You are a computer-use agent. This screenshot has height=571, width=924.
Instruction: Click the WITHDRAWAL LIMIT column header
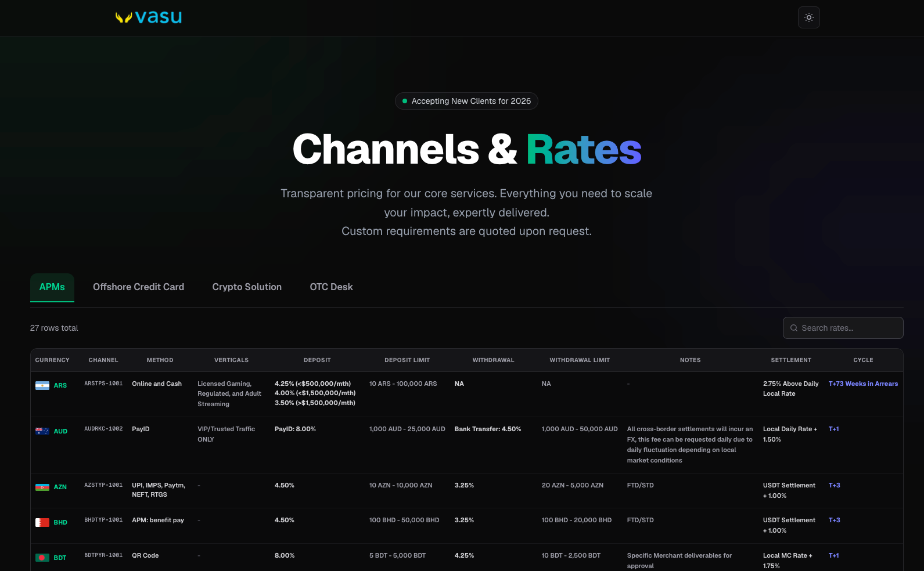(x=580, y=360)
